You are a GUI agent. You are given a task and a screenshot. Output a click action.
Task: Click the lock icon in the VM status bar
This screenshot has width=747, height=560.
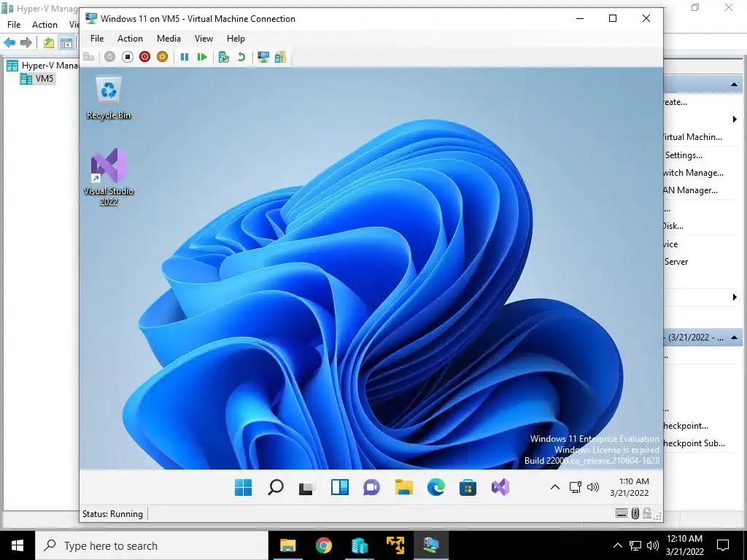coord(647,513)
